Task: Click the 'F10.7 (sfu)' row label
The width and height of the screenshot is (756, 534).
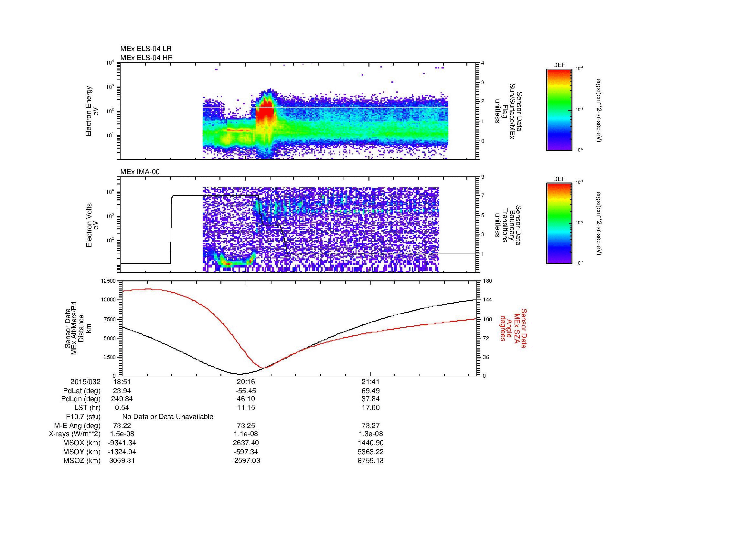Action: [x=83, y=416]
